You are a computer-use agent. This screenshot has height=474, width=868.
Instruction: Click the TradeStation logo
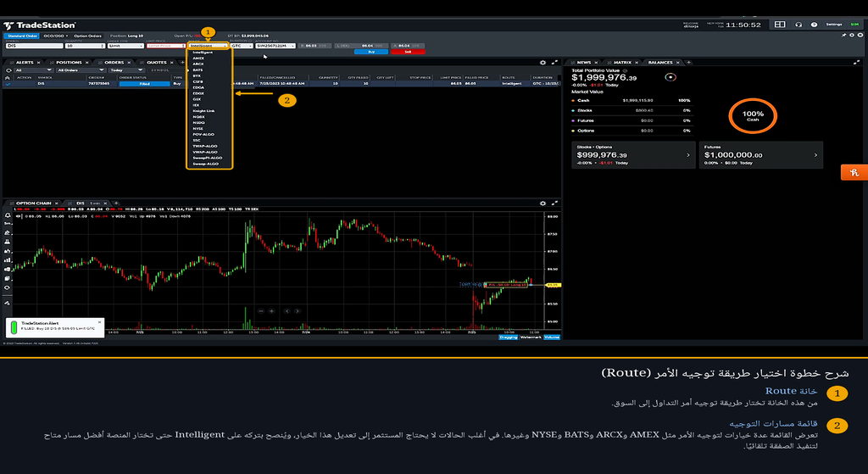(39, 25)
